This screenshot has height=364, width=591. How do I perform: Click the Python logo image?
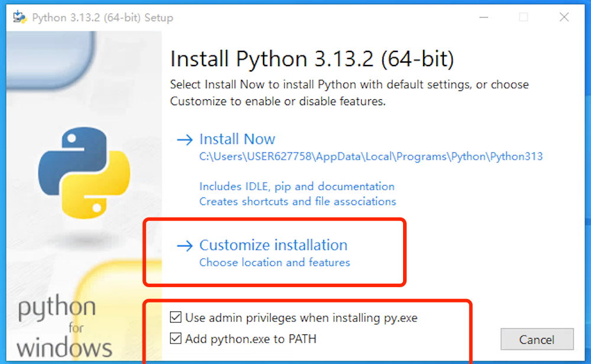click(x=84, y=173)
